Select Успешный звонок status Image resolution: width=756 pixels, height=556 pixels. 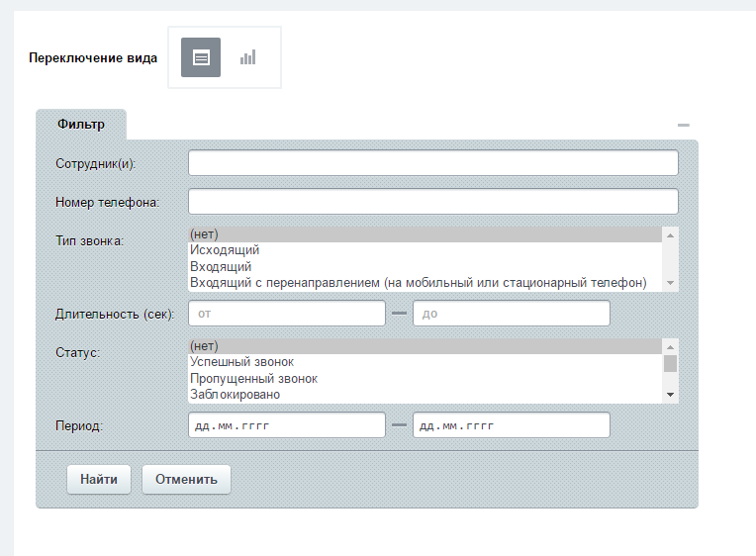pyautogui.click(x=241, y=362)
